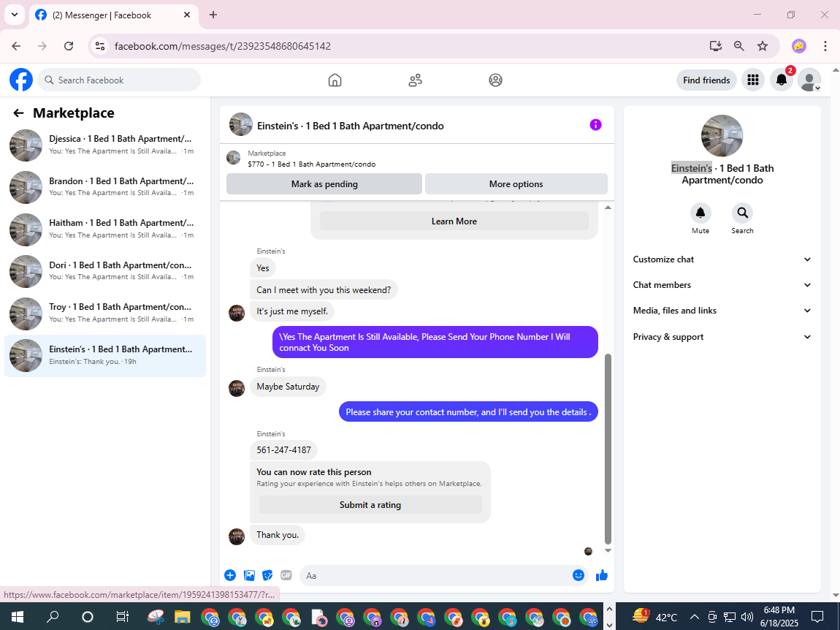This screenshot has width=840, height=630.
Task: Mute this conversation bell icon
Action: pyautogui.click(x=700, y=213)
